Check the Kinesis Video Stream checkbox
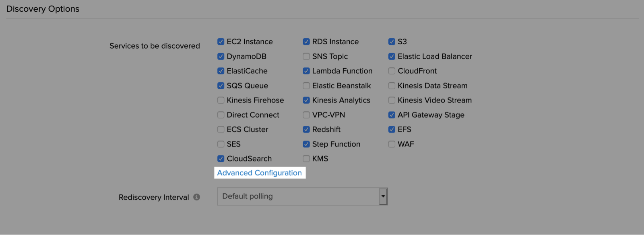Image resolution: width=644 pixels, height=235 pixels. click(392, 100)
